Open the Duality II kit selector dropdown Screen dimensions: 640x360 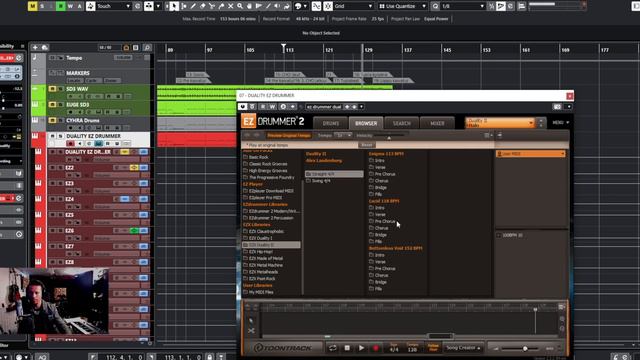[x=500, y=122]
